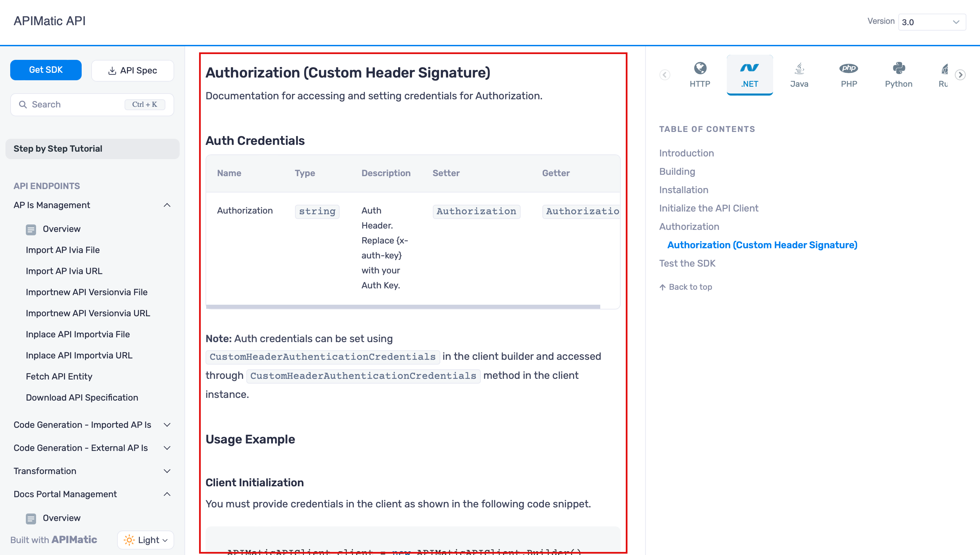Jump to Introduction in table of contents

686,153
